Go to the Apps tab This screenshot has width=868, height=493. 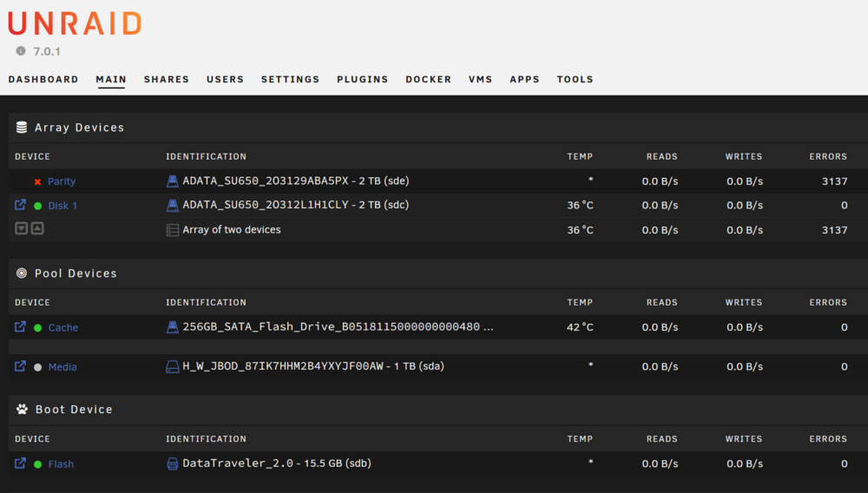[525, 79]
